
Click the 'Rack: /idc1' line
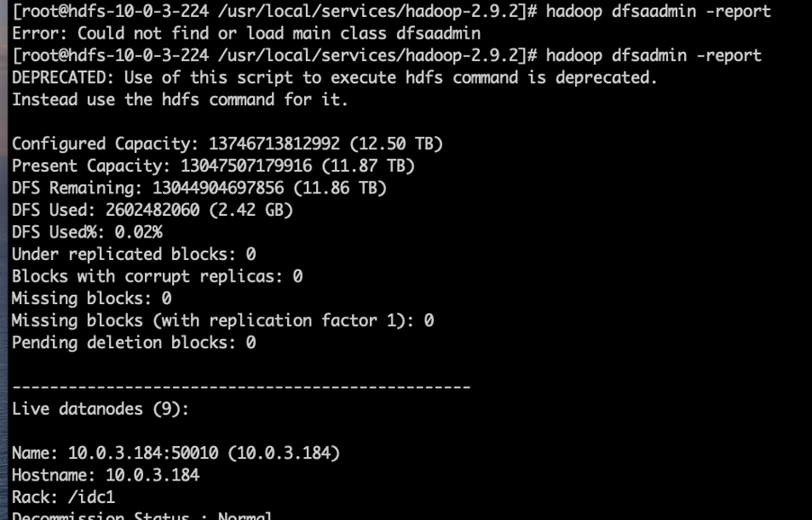pos(63,498)
